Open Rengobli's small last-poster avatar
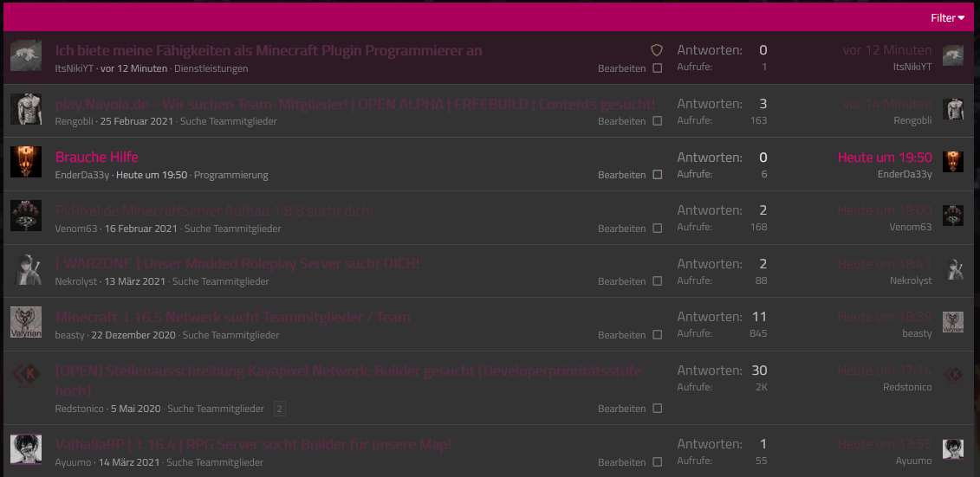This screenshot has height=477, width=980. pyautogui.click(x=953, y=109)
